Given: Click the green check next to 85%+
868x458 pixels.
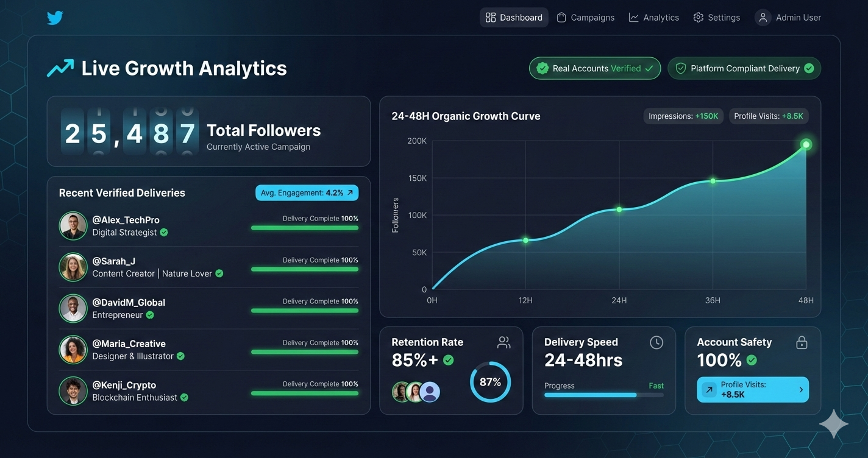Looking at the screenshot, I should tap(449, 360).
